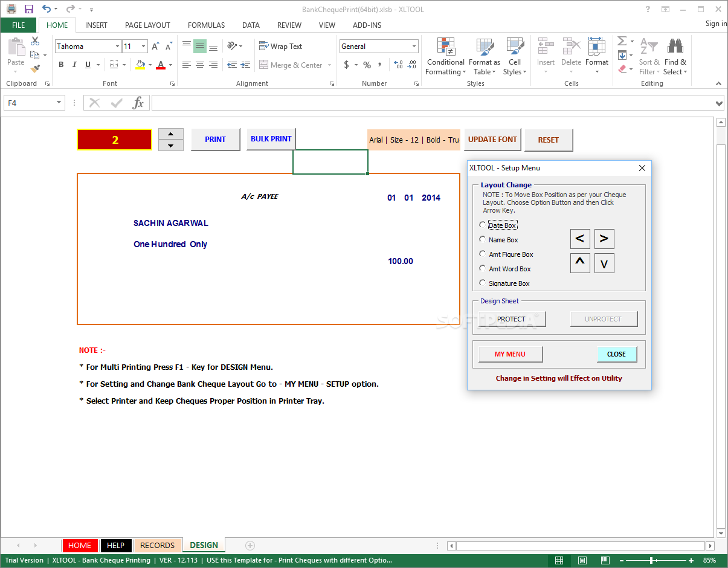Expand the formula bar
The width and height of the screenshot is (728, 568).
tap(719, 103)
